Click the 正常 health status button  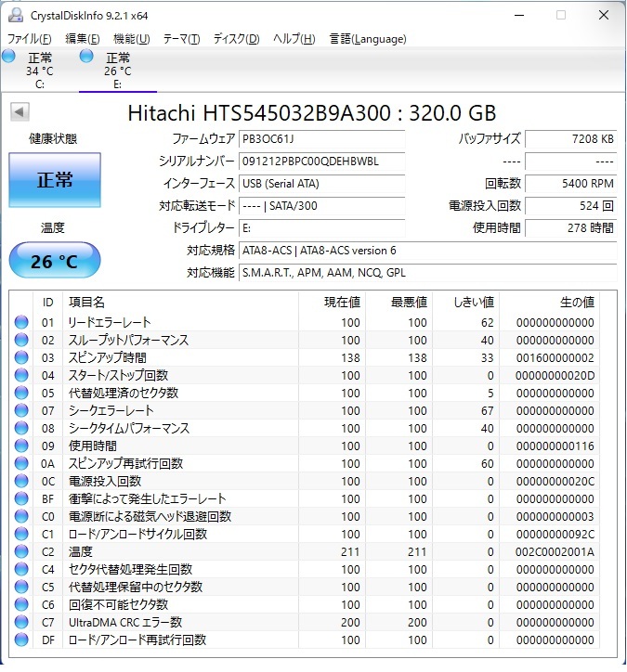click(x=55, y=180)
